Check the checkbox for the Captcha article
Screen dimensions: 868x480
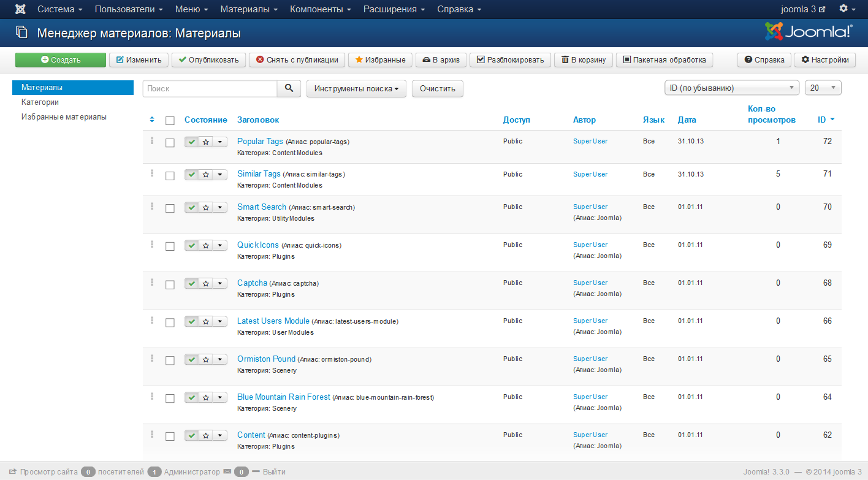(170, 283)
